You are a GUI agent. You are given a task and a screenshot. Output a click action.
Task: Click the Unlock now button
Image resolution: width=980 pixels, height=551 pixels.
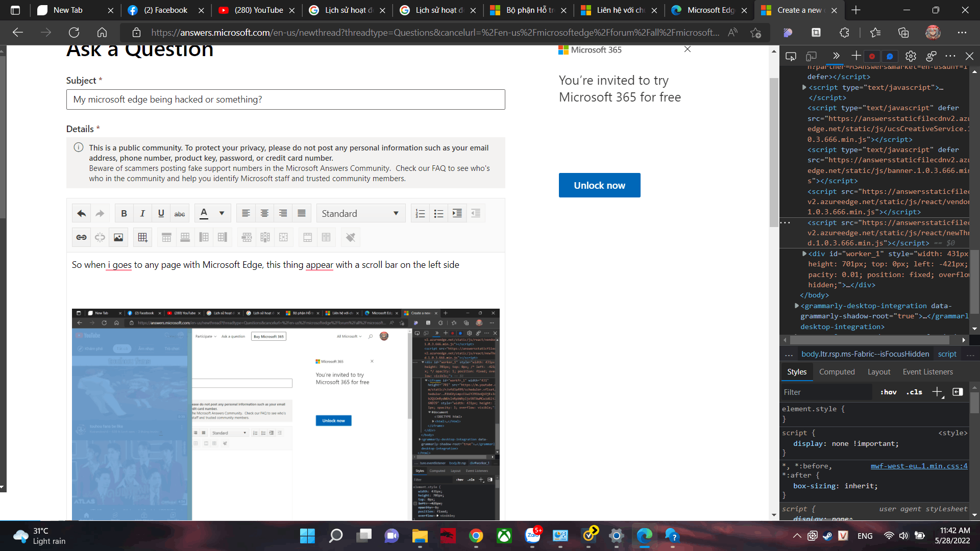click(599, 185)
